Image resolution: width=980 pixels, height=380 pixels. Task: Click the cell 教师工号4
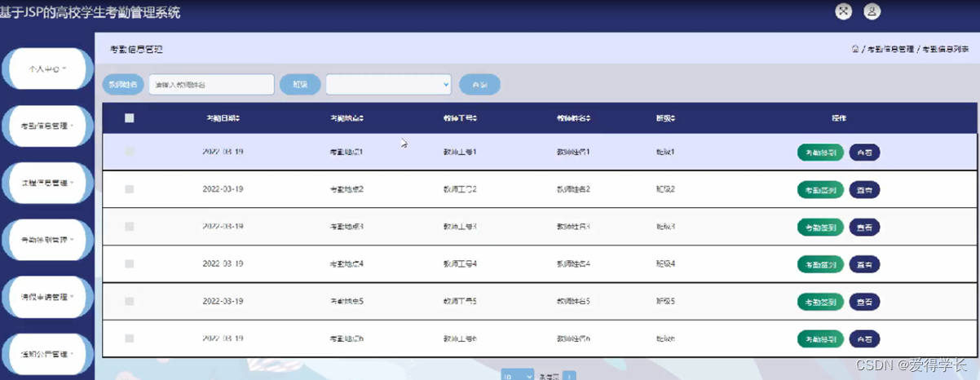460,263
